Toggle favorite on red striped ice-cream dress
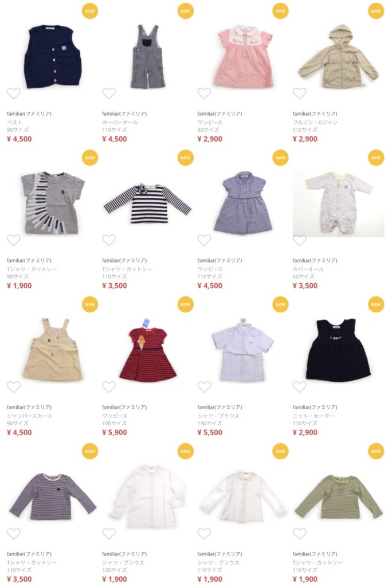 click(109, 386)
